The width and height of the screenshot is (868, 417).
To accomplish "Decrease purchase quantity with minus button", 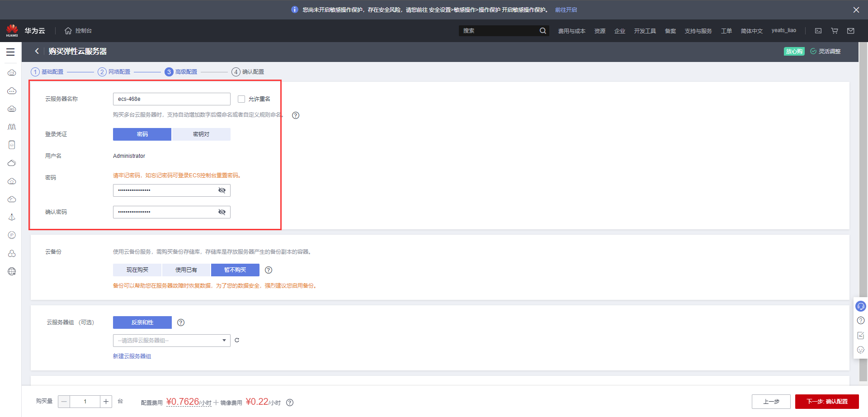I will pyautogui.click(x=64, y=402).
